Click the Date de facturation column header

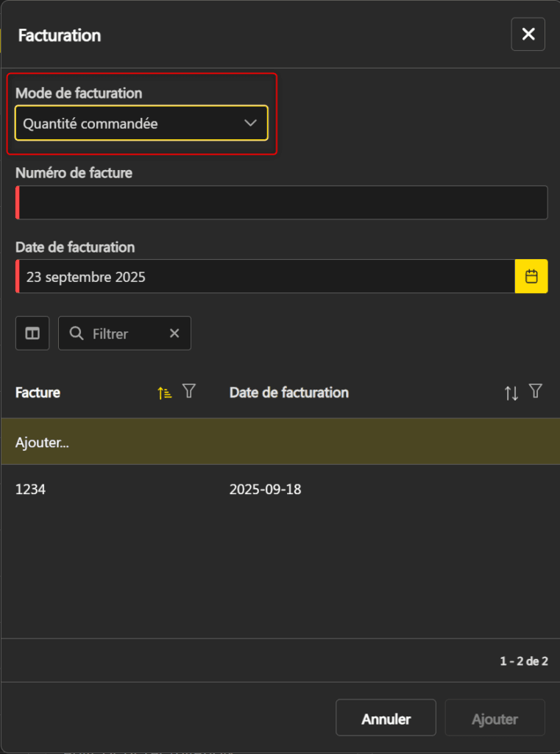pos(289,392)
